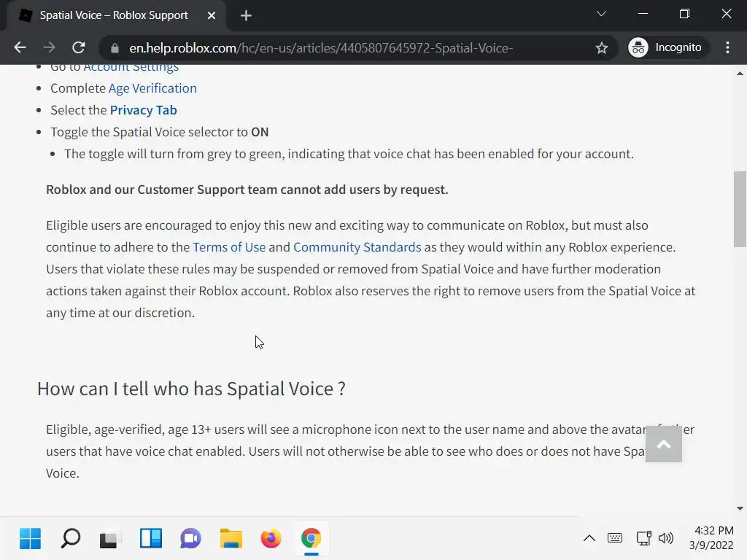Reload the Roblox Support page
The image size is (747, 560).
(x=79, y=47)
